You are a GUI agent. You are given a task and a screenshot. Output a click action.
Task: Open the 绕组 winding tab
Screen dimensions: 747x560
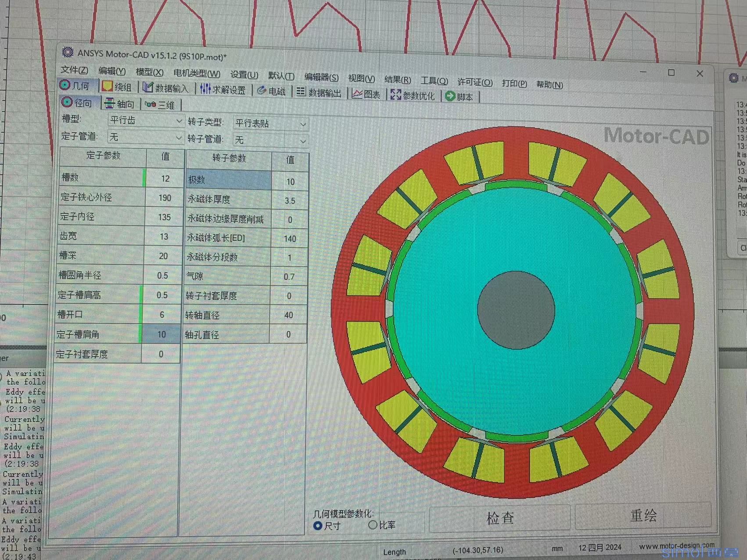point(117,87)
